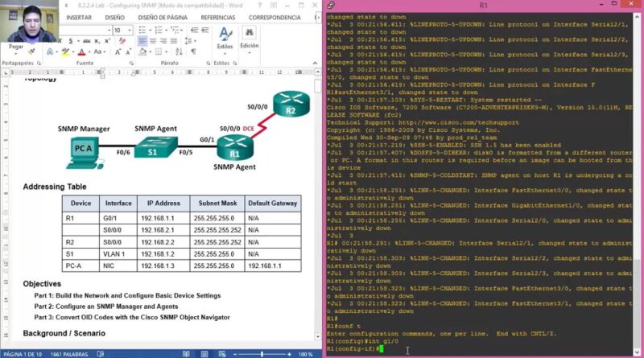Click the paragraph shading bucket icon
This screenshot has width=644, height=358.
click(x=142, y=51)
